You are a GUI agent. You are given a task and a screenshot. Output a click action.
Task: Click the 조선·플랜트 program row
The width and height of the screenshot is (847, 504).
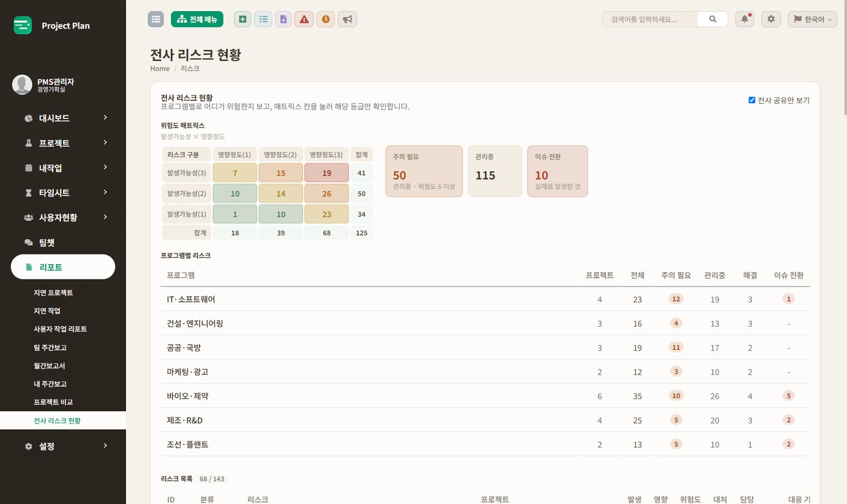pyautogui.click(x=485, y=444)
